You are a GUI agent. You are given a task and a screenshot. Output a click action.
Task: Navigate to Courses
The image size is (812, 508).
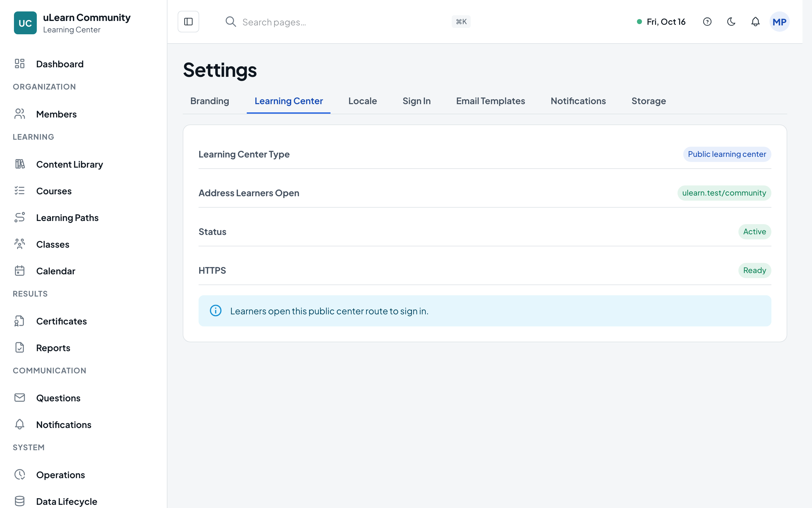coord(83,191)
